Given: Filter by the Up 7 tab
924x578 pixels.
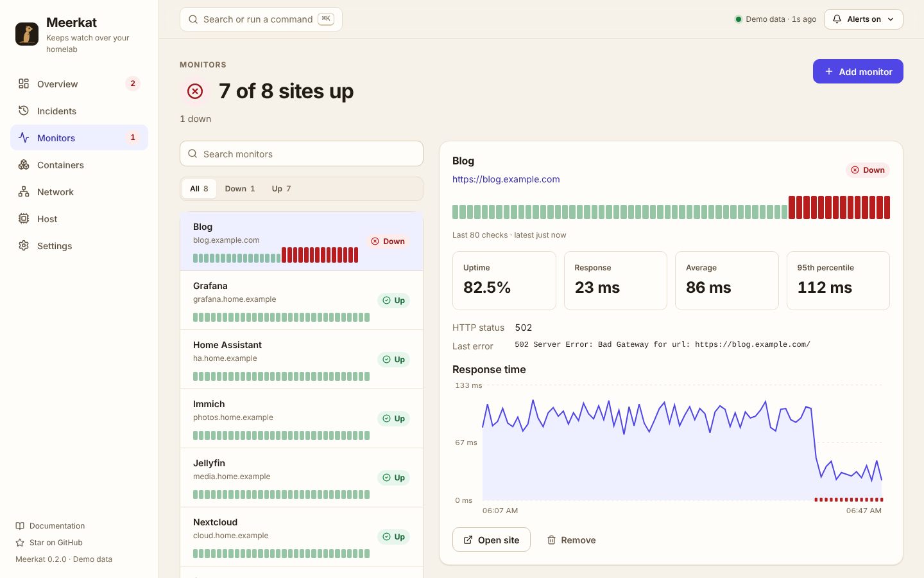Looking at the screenshot, I should [x=281, y=189].
